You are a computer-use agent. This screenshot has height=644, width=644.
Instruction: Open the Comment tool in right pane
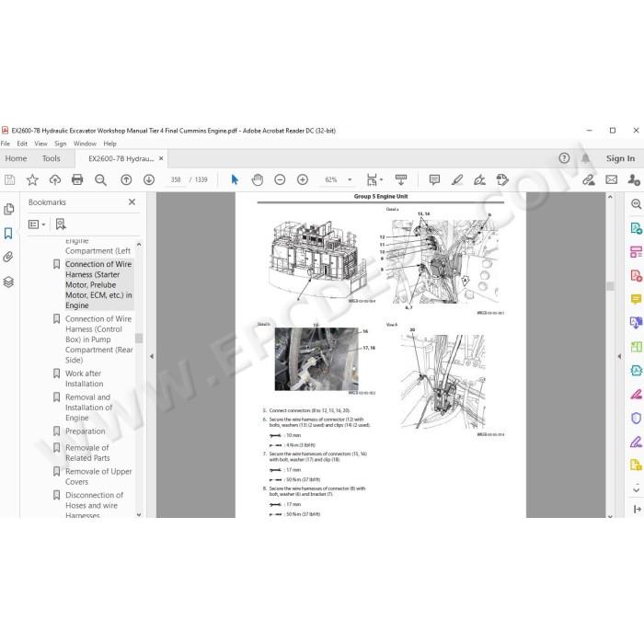[636, 299]
